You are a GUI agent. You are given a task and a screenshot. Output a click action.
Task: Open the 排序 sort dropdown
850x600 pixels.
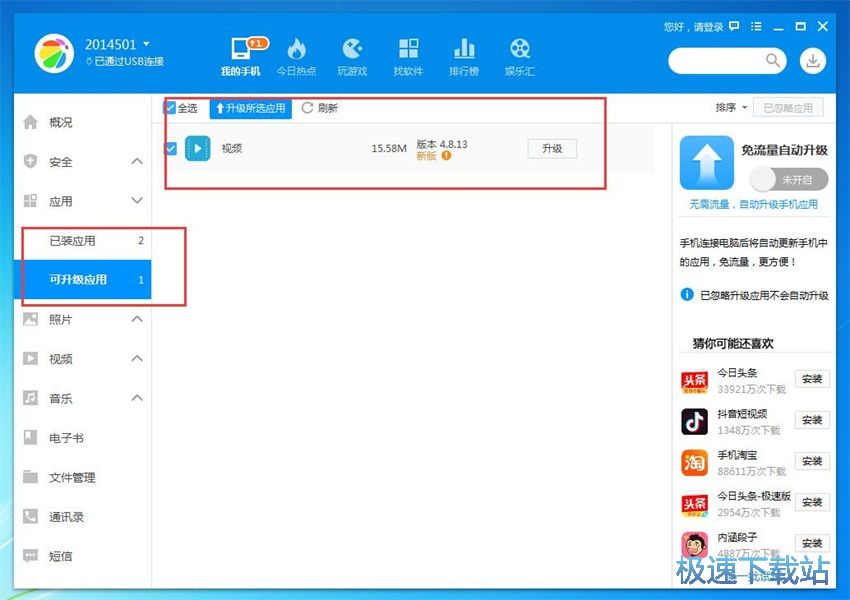pyautogui.click(x=731, y=107)
